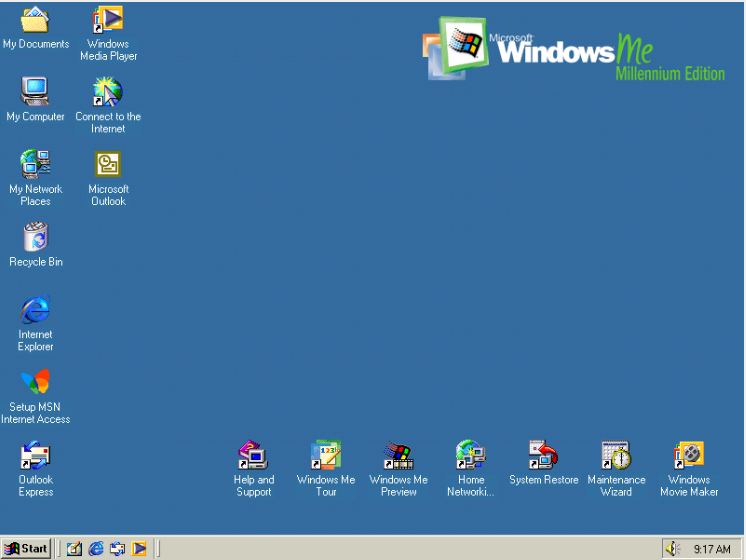Launch Windows Media Player desktop shortcut
The image size is (746, 560).
pos(108,20)
